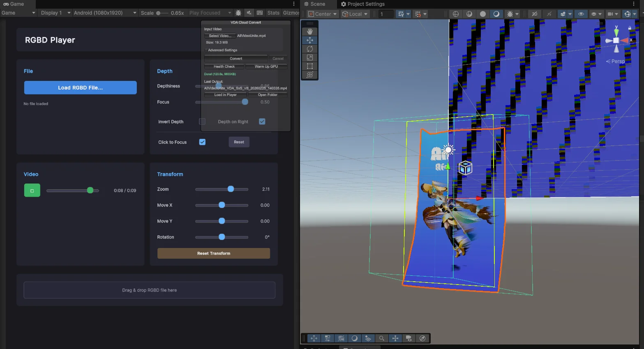Select the Move tool in Scene toolbar
Screen dimensions: 644x349
310,40
